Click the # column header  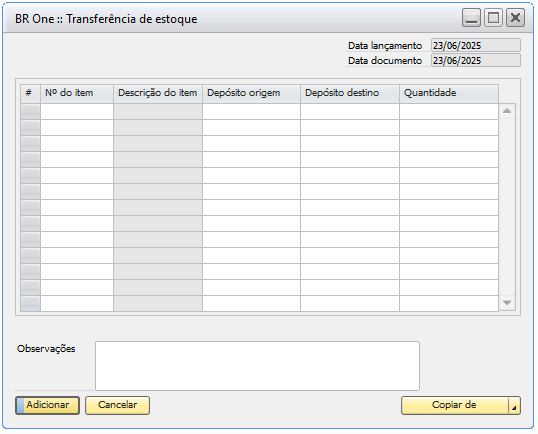click(30, 93)
